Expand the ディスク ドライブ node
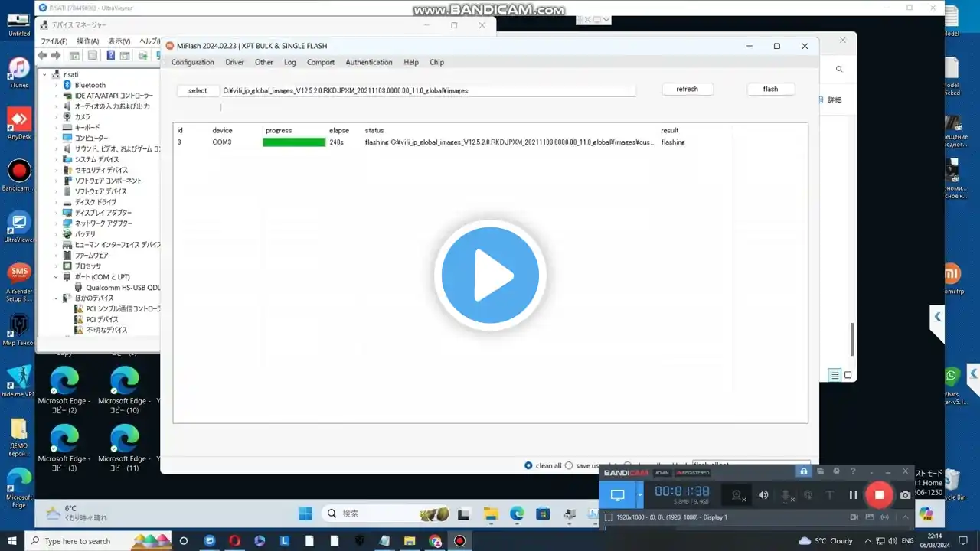 (x=57, y=202)
